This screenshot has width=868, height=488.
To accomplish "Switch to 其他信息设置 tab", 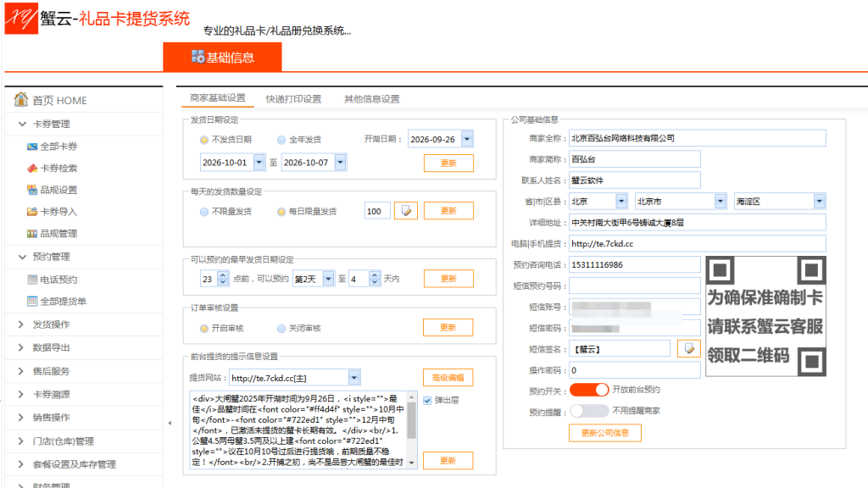I will pyautogui.click(x=371, y=99).
